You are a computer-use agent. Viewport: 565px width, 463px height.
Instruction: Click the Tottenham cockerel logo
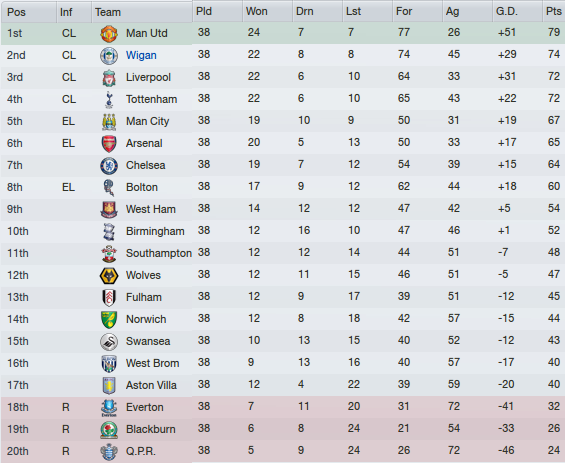coord(108,100)
